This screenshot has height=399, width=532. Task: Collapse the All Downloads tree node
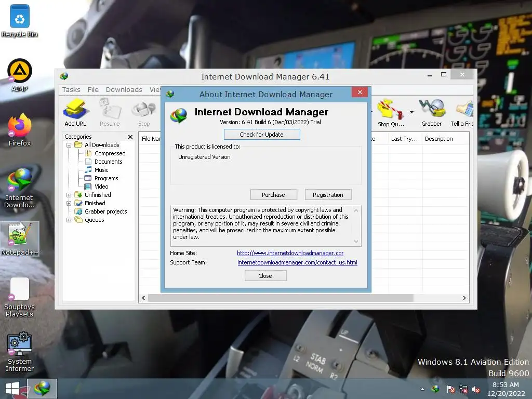pyautogui.click(x=69, y=145)
